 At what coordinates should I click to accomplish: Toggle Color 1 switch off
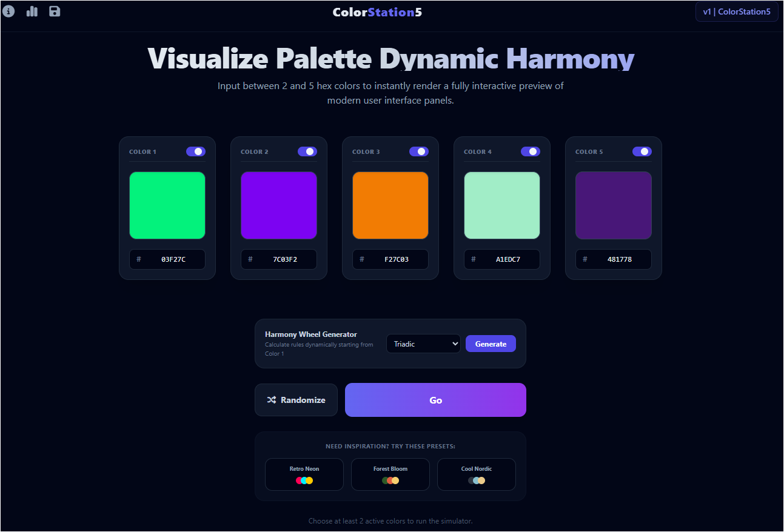tap(196, 151)
